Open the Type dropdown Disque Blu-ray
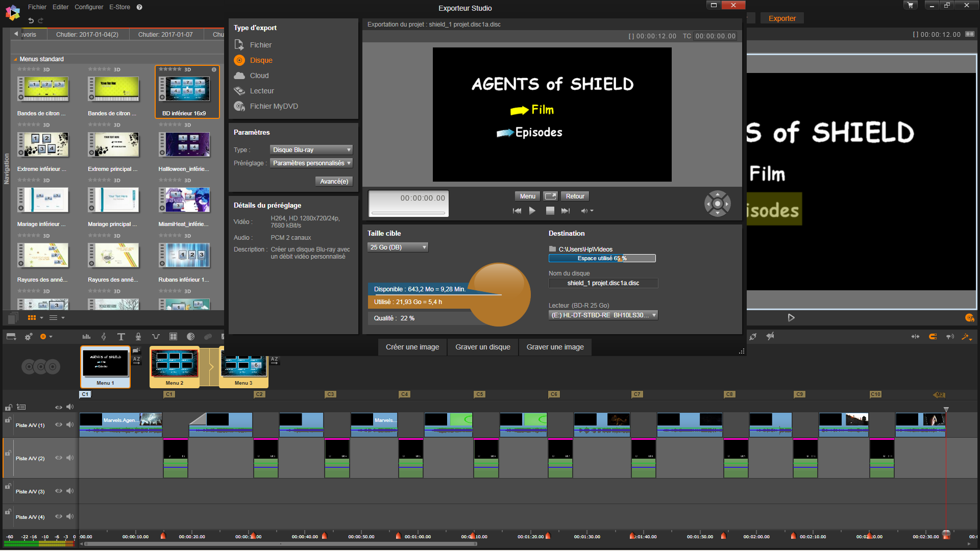The width and height of the screenshot is (980, 551). [x=311, y=150]
